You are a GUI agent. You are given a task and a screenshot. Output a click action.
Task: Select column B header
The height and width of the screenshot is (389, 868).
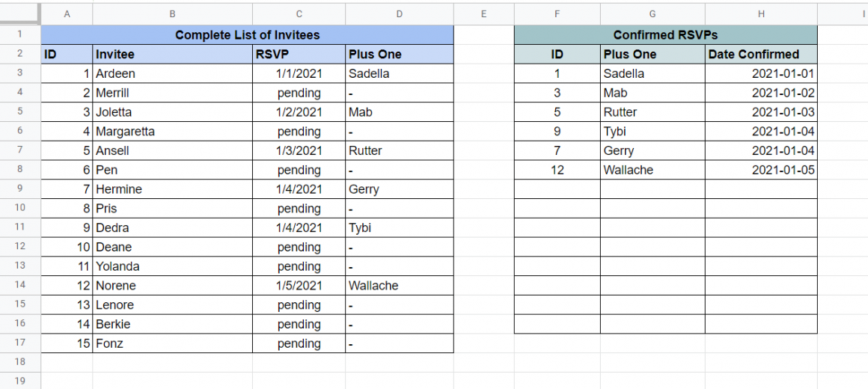point(172,13)
